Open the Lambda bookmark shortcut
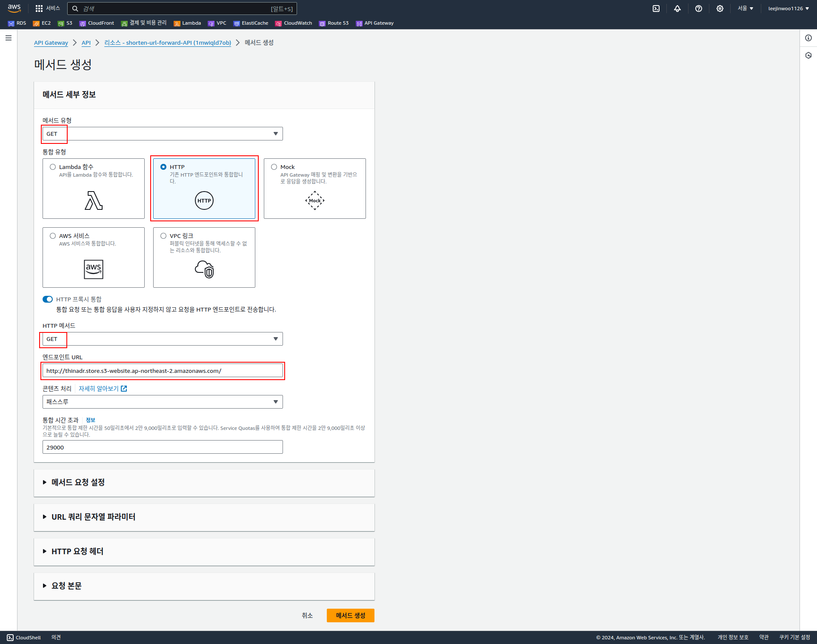The width and height of the screenshot is (817, 644). tap(187, 23)
